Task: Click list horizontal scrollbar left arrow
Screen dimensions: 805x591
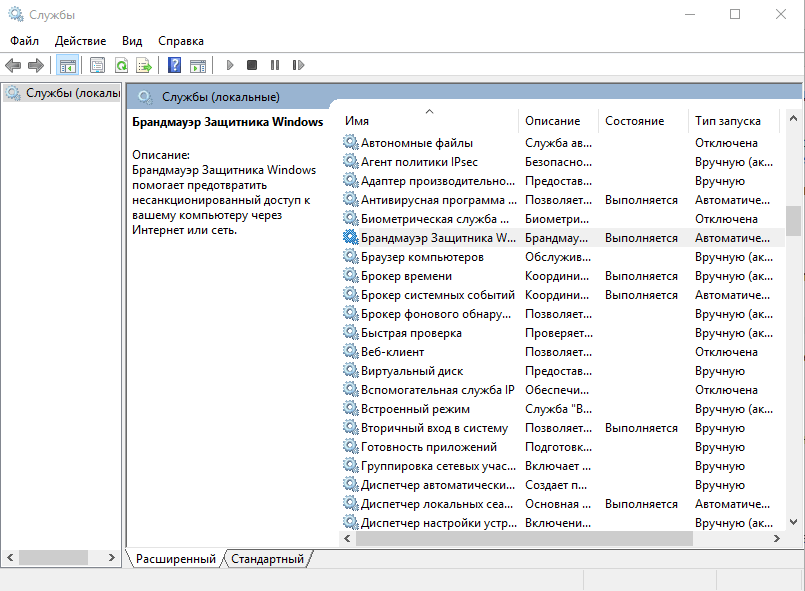Action: tap(348, 538)
